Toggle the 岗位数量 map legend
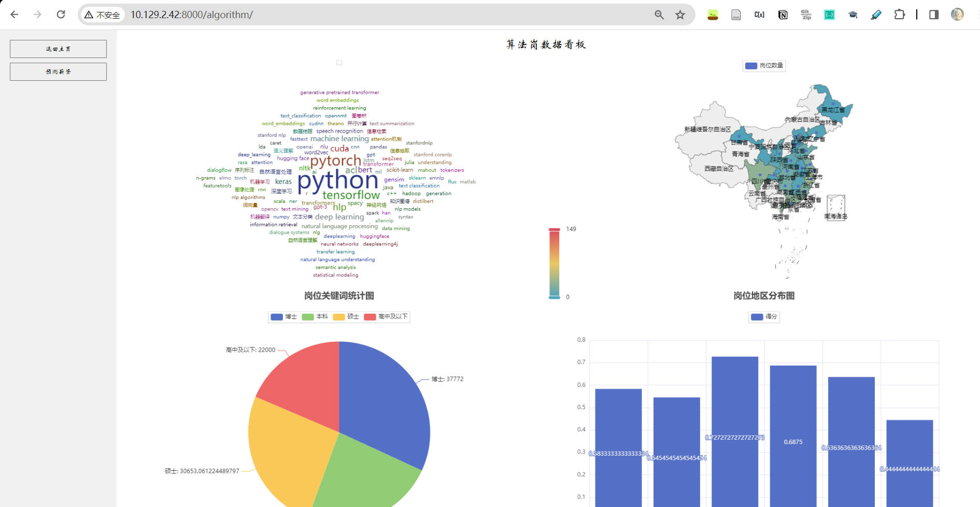The width and height of the screenshot is (980, 507). point(764,66)
